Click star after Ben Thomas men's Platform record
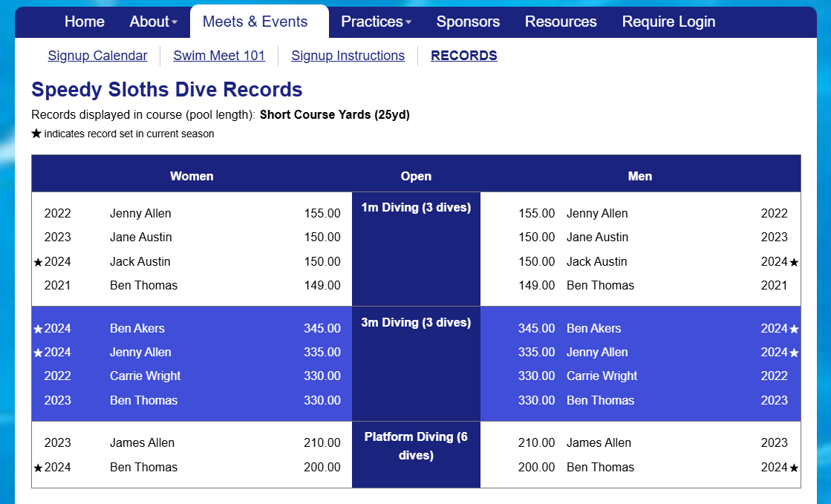Screen dimensions: 831x504 pos(792,467)
